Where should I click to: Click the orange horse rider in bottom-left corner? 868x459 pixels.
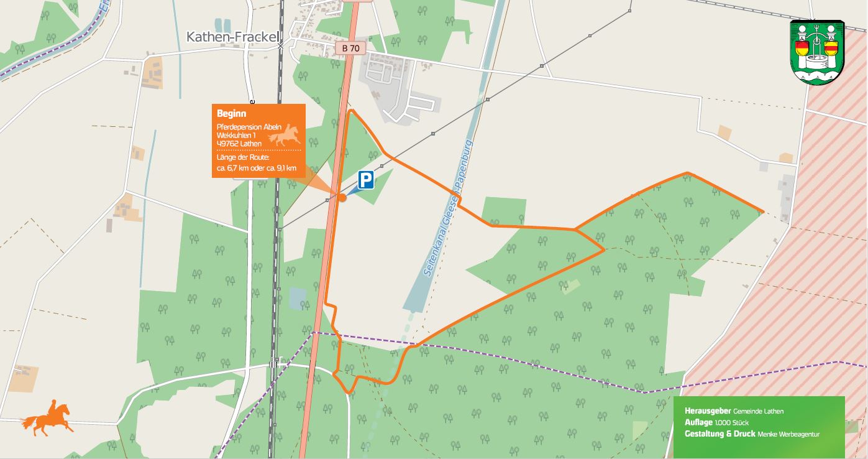tap(47, 418)
